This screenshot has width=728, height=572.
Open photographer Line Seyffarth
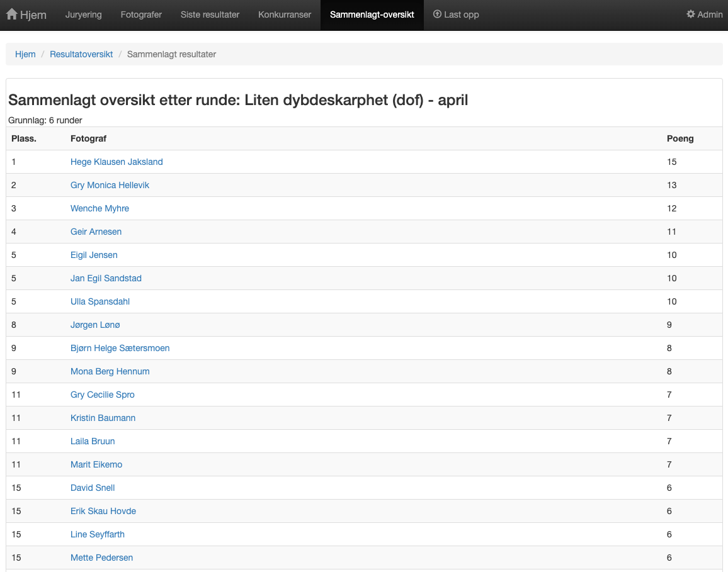98,534
